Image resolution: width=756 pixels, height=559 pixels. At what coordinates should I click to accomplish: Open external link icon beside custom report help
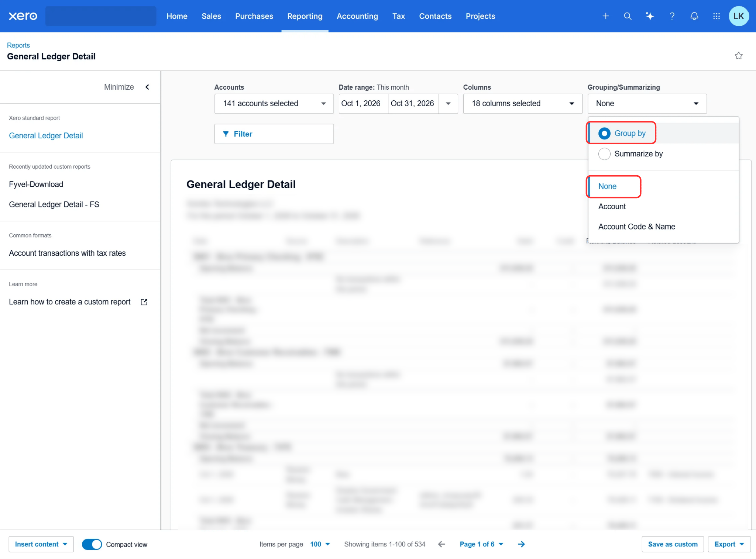coord(144,302)
